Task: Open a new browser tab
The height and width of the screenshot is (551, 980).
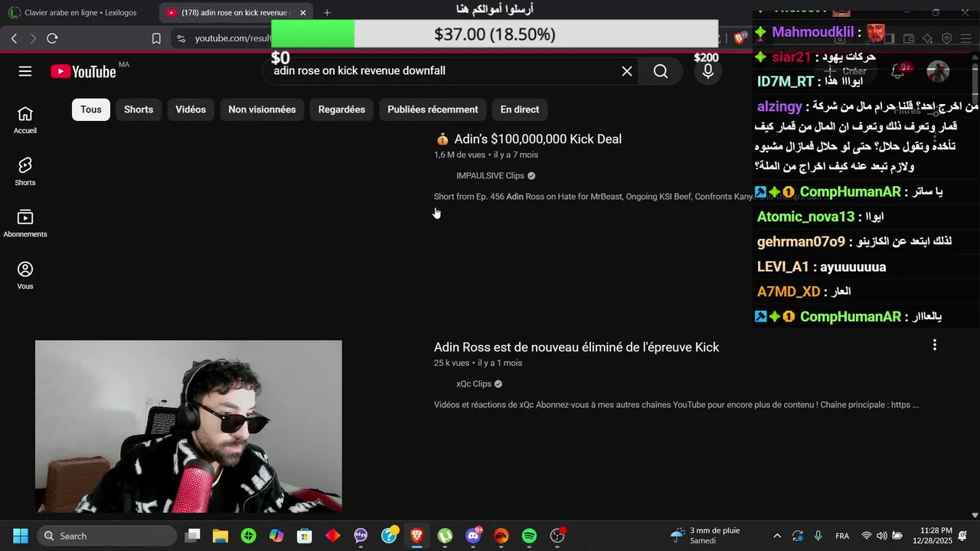Action: coord(327,12)
